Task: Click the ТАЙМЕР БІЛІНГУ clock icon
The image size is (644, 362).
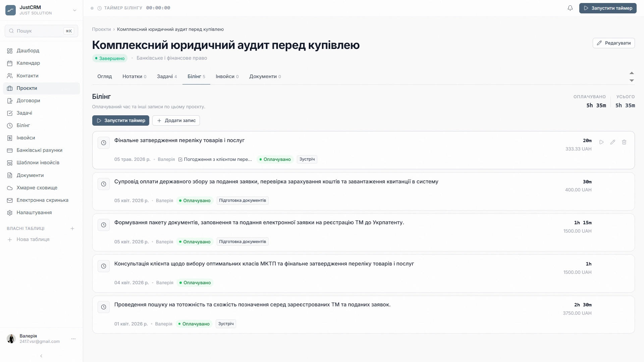Action: [x=100, y=8]
